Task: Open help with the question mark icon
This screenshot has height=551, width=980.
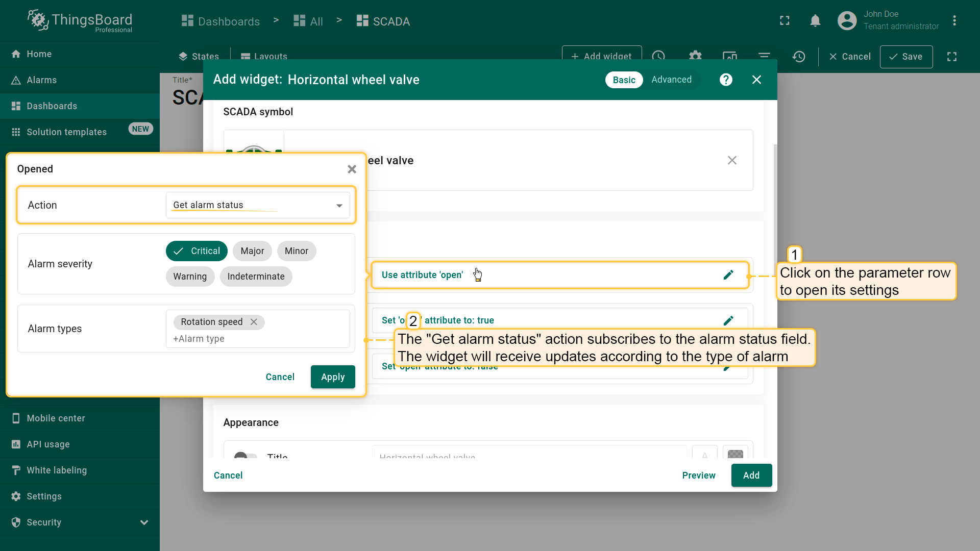Action: click(726, 80)
